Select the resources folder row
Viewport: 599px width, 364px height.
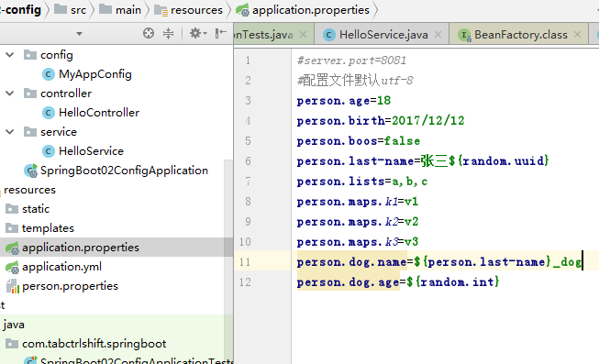(x=29, y=190)
